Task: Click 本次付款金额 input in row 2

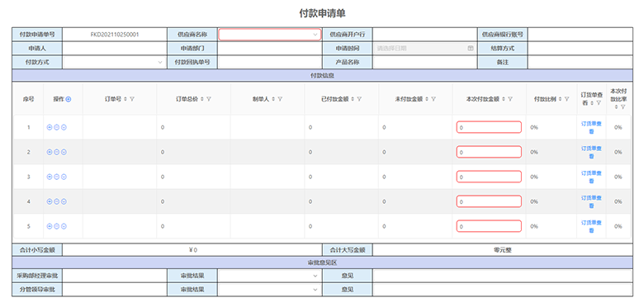Action: [x=489, y=153]
